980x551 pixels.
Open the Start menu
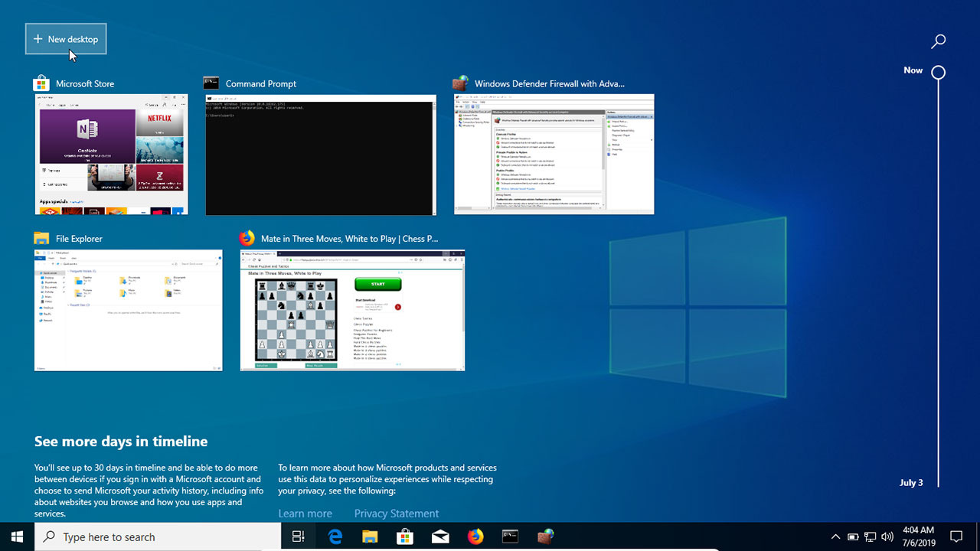point(16,536)
